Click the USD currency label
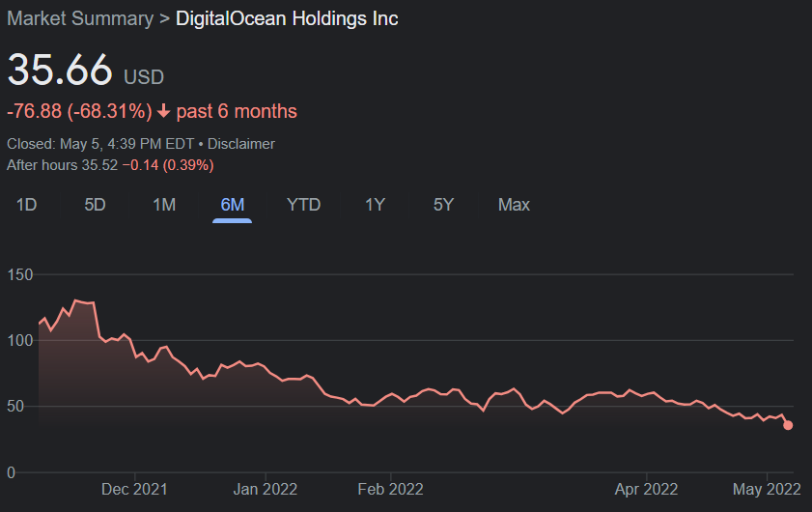Screen dimensions: 812x512 144,77
